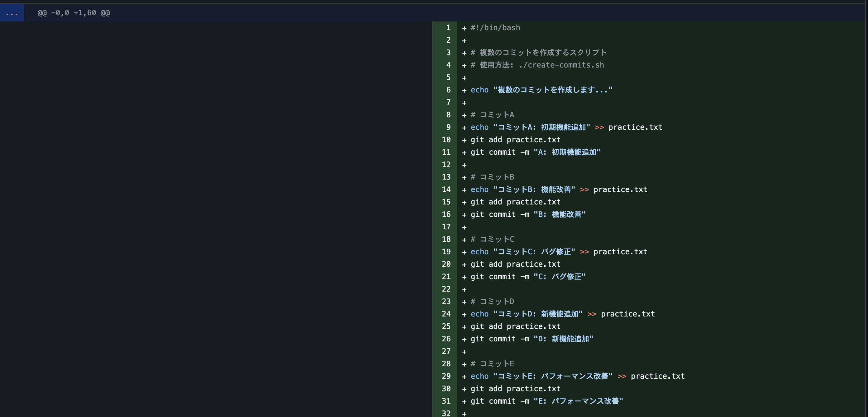Click line number 32 at the bottom
The width and height of the screenshot is (868, 417).
coord(446,413)
